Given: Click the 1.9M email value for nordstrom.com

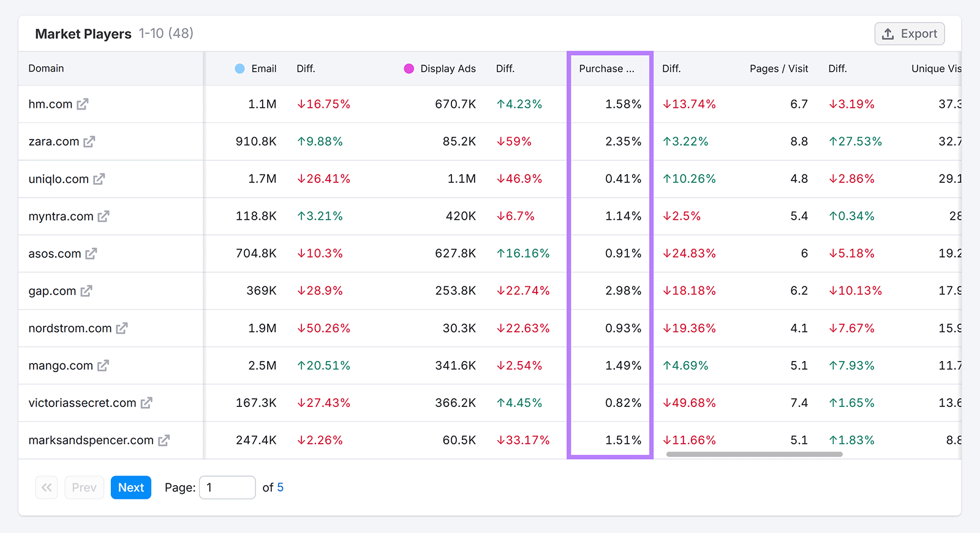Looking at the screenshot, I should [x=262, y=328].
